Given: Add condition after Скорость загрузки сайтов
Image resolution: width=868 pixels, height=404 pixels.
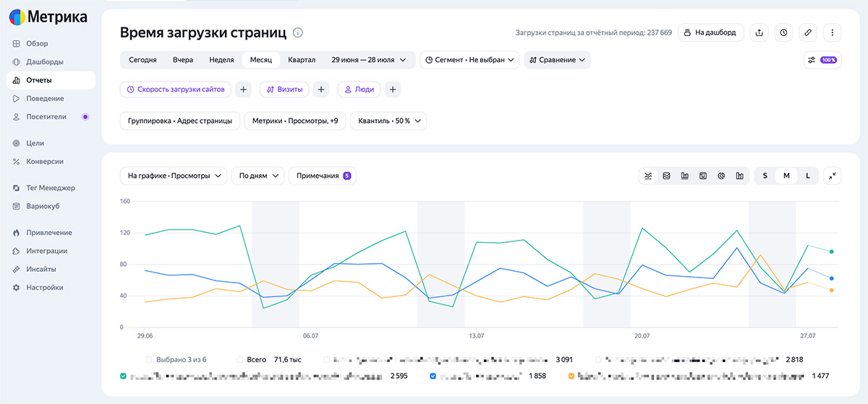Looking at the screenshot, I should click(244, 90).
